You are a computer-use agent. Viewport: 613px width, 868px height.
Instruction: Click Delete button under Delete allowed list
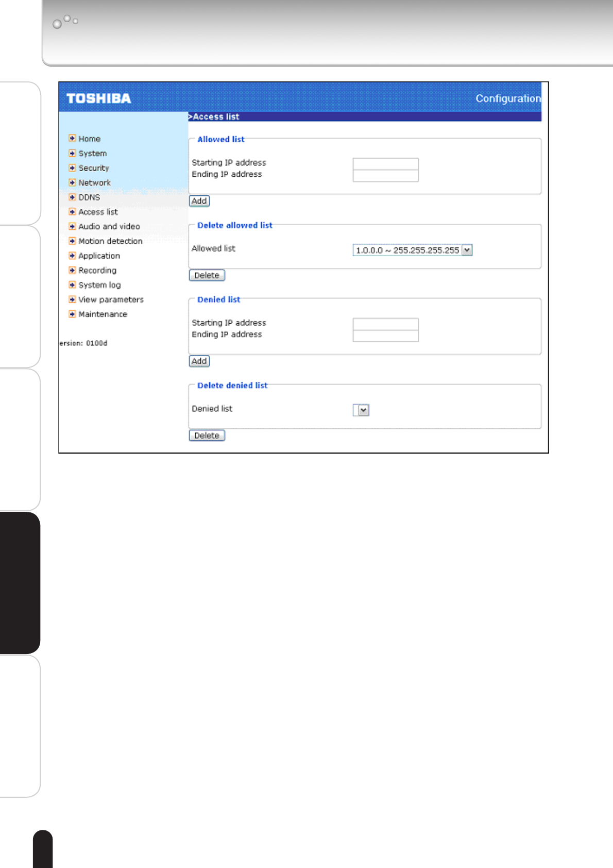(x=207, y=275)
